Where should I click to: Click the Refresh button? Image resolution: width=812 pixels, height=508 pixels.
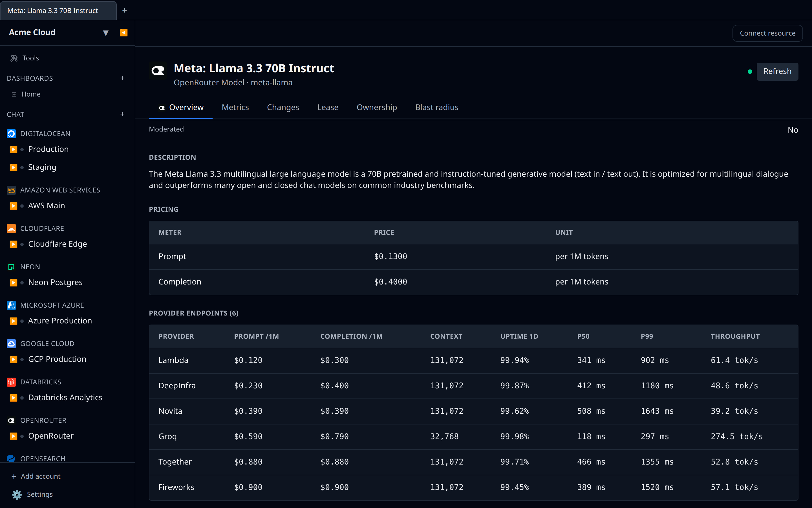[777, 71]
